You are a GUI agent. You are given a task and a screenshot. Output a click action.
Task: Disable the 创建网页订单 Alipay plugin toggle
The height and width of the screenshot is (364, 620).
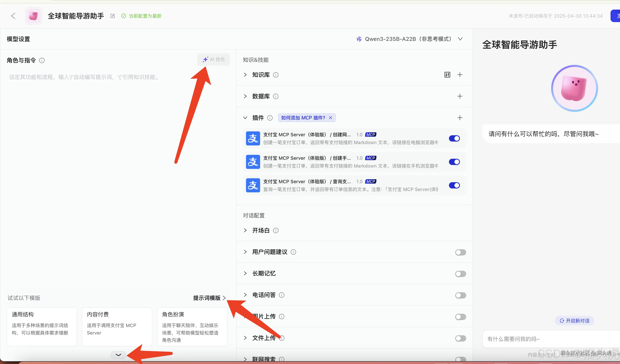[x=454, y=138]
